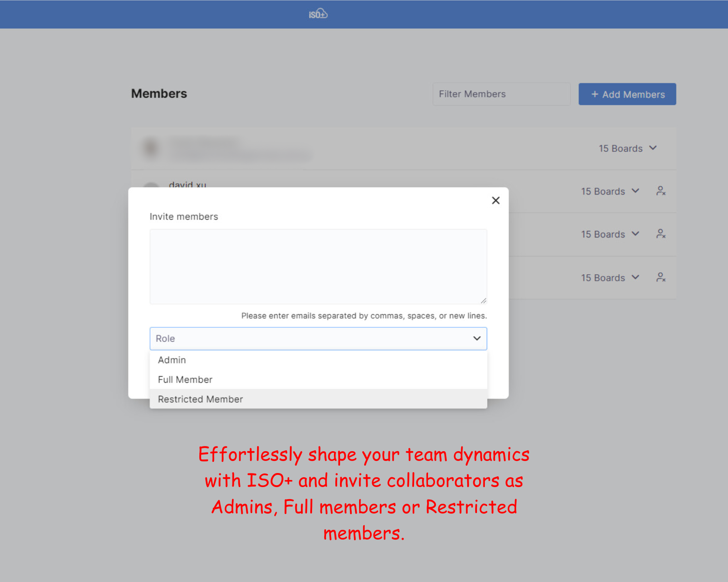Click remove member icon in row below david xu
The width and height of the screenshot is (728, 582).
pos(660,234)
